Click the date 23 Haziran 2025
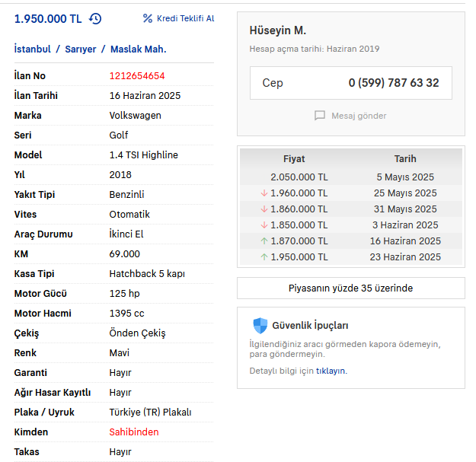 (405, 257)
